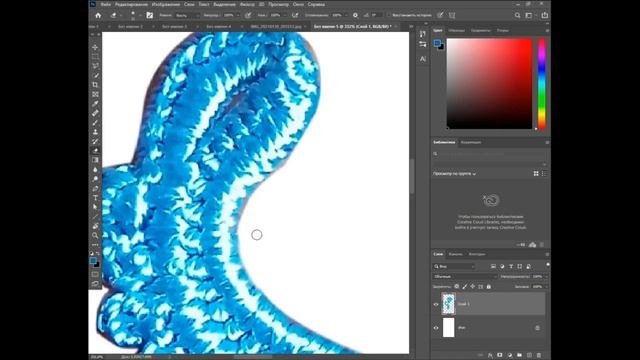
Task: Toggle lock position
Action: pyautogui.click(x=473, y=287)
